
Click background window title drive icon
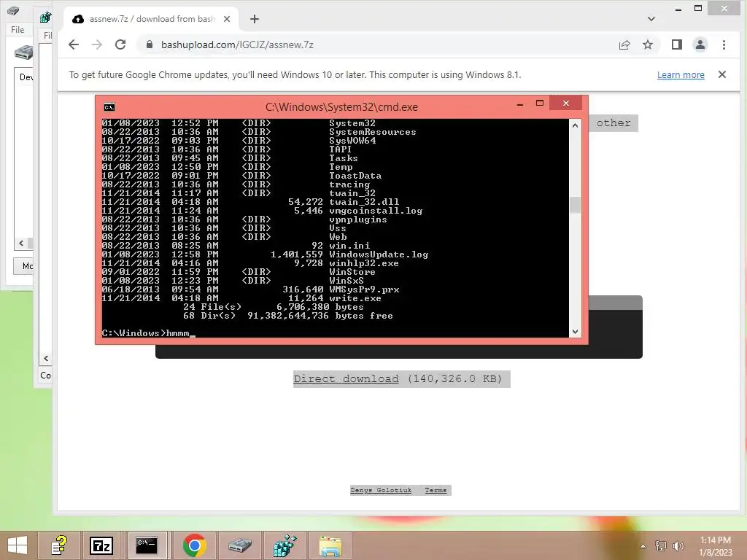pos(13,10)
